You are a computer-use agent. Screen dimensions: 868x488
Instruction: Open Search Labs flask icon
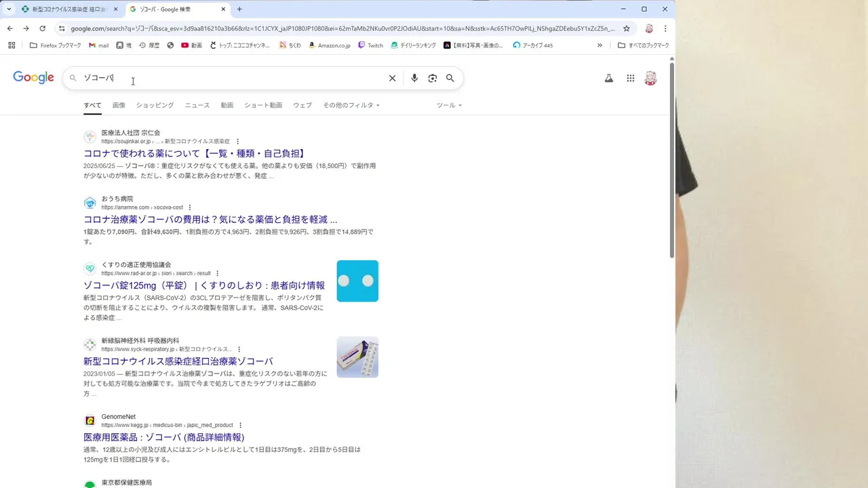pyautogui.click(x=609, y=78)
